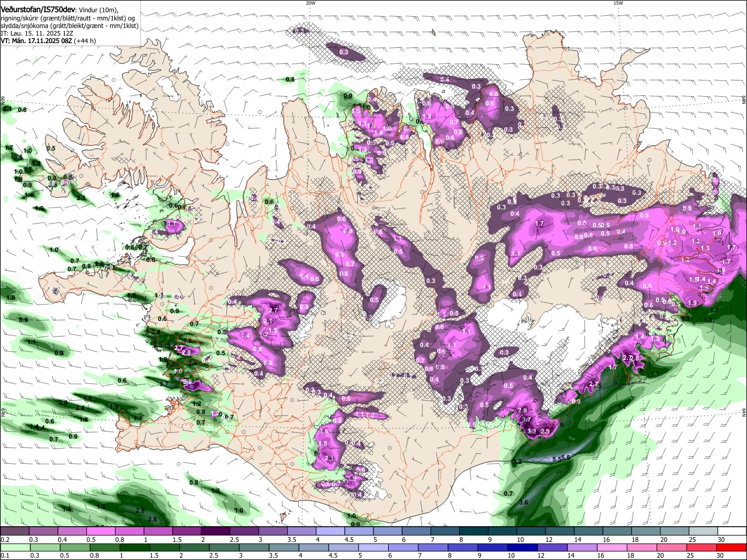Click the 'rigning/skúrir' description line
This screenshot has height=560, width=747.
(x=68, y=18)
